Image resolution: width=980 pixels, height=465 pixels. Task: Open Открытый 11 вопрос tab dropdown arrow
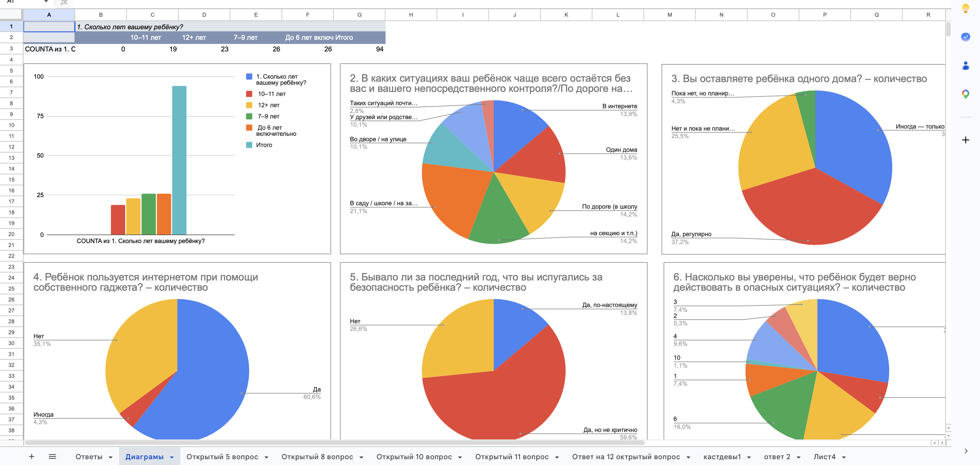click(x=557, y=457)
